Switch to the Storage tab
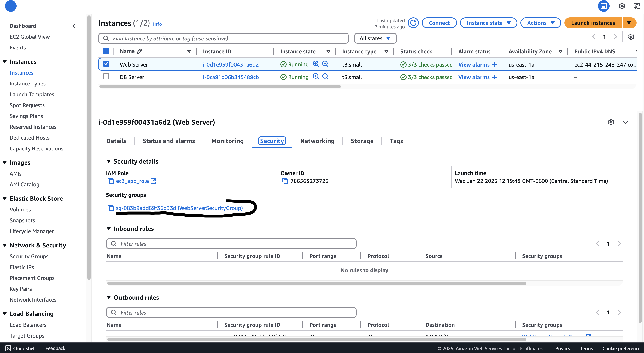The width and height of the screenshot is (644, 353). click(362, 141)
